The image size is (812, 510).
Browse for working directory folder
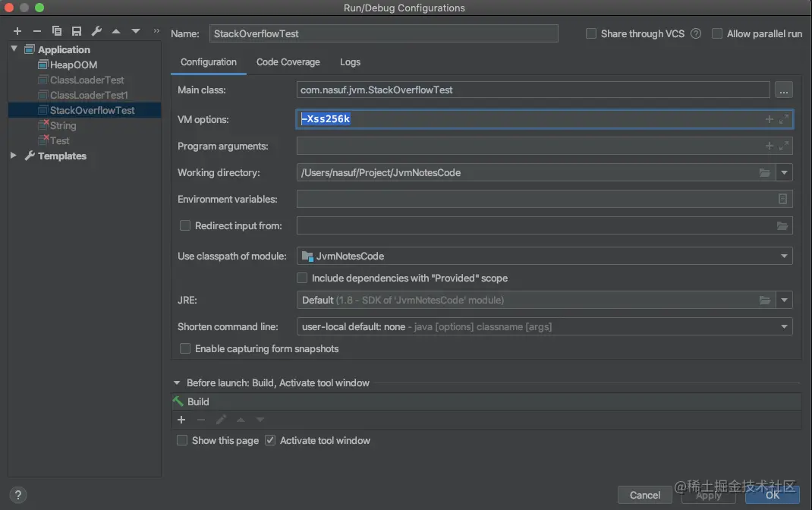pos(765,173)
